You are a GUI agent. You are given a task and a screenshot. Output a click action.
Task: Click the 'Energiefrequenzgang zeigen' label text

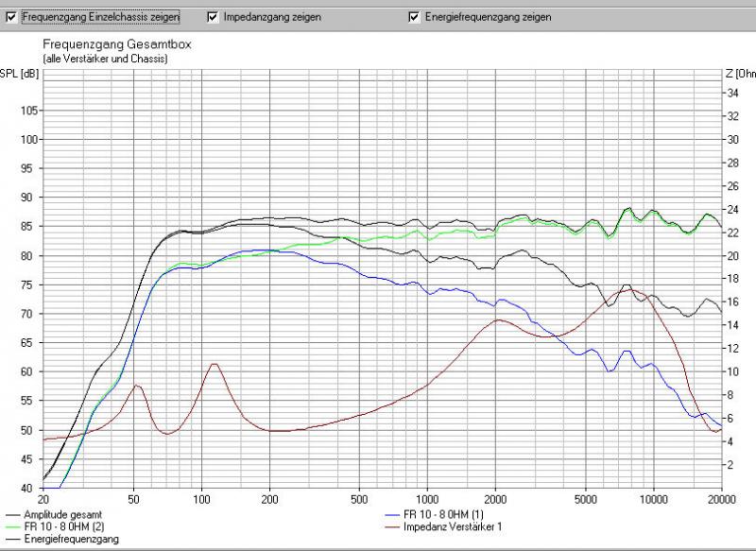(488, 17)
